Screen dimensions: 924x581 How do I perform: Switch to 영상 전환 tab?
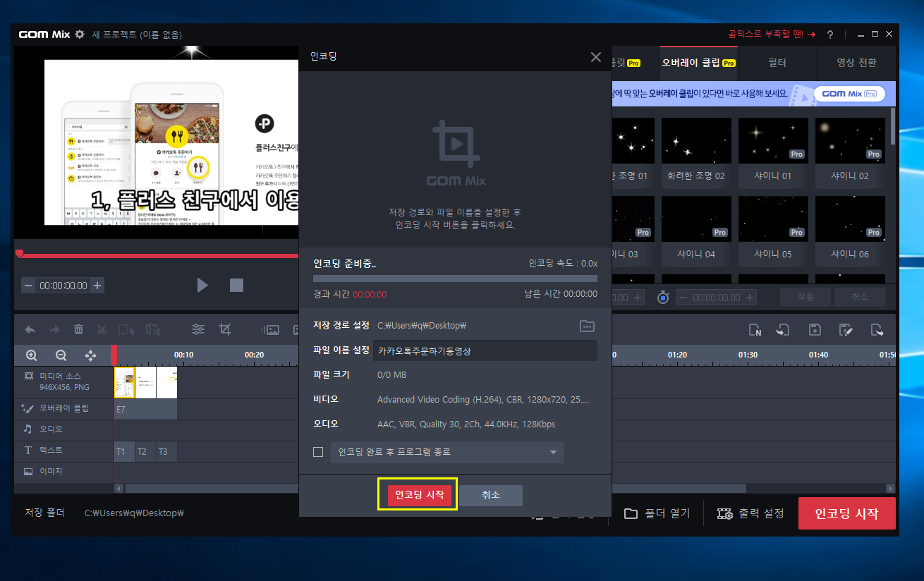[x=856, y=62]
